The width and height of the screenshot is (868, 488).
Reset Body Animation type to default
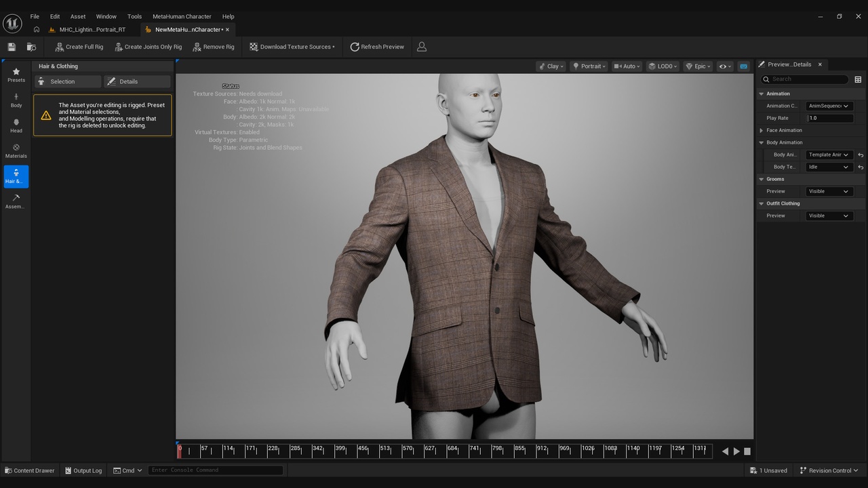[861, 155]
